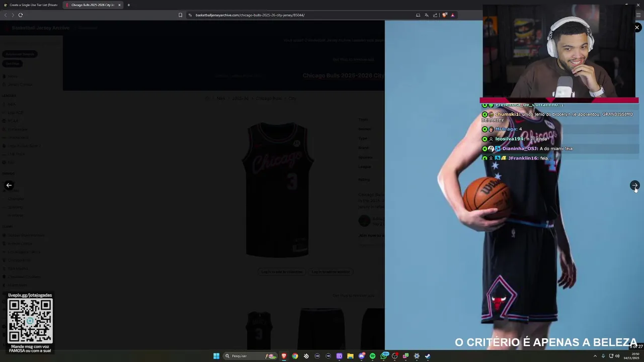
Task: Go forward in browser history
Action: [13, 15]
